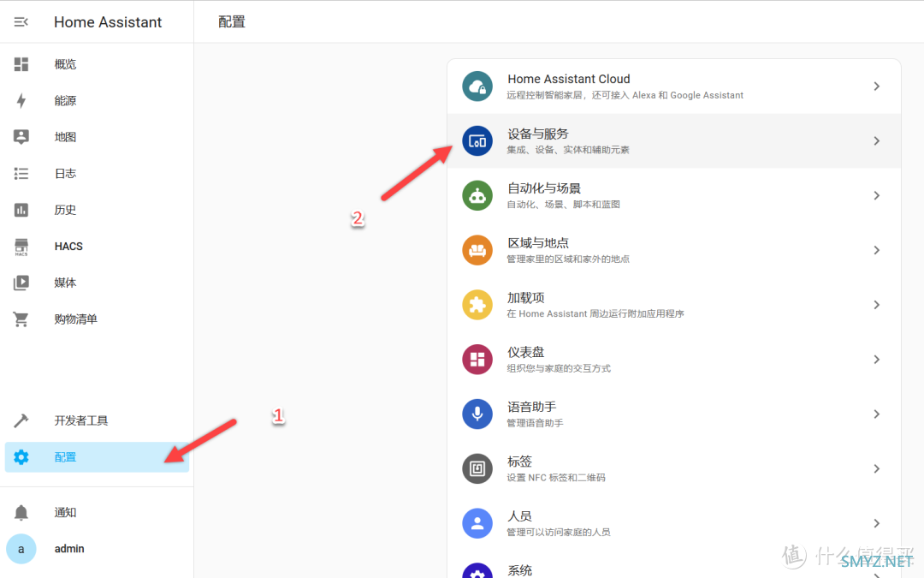The width and height of the screenshot is (924, 578).
Task: Expand the 区域与地点 row chevron
Action: [877, 250]
